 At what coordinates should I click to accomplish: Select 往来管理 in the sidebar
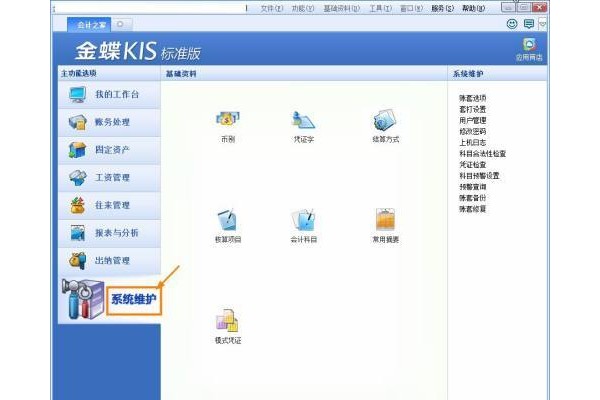pyautogui.click(x=109, y=206)
